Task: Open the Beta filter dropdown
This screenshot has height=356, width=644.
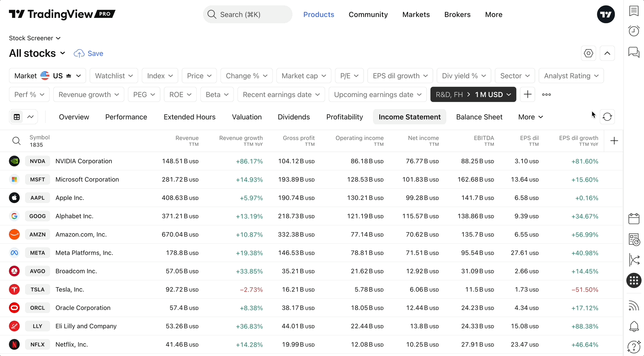Action: tap(217, 94)
